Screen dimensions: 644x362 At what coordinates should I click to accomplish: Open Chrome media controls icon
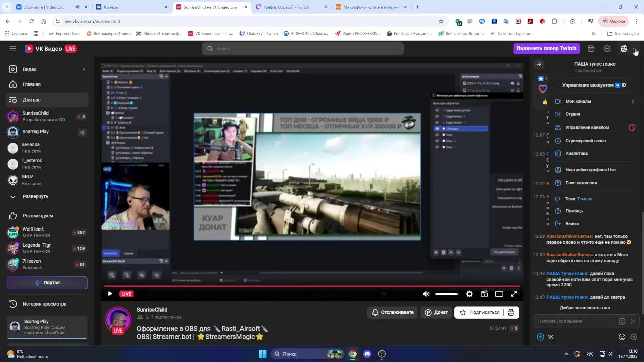(591, 21)
